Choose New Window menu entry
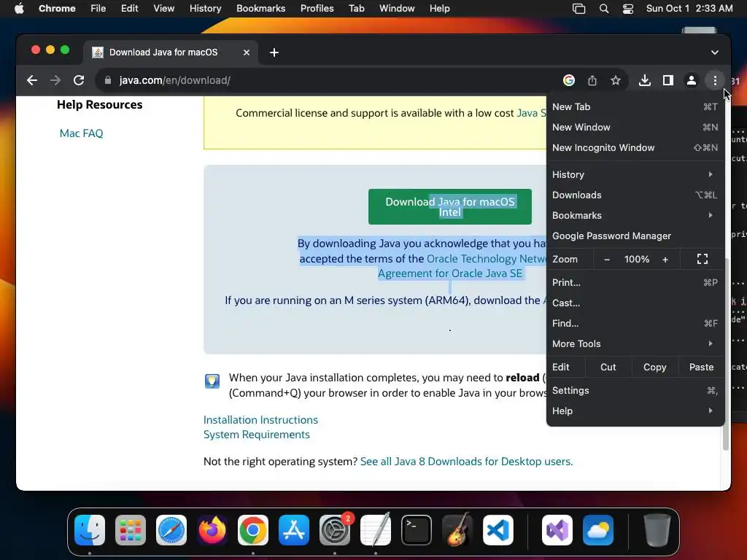This screenshot has height=560, width=747. (x=635, y=127)
